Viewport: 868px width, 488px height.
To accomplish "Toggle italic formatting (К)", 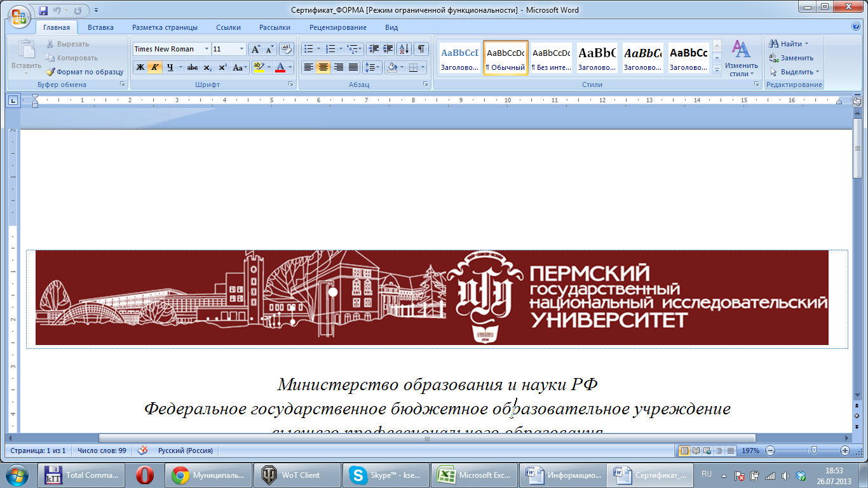I will coord(154,67).
